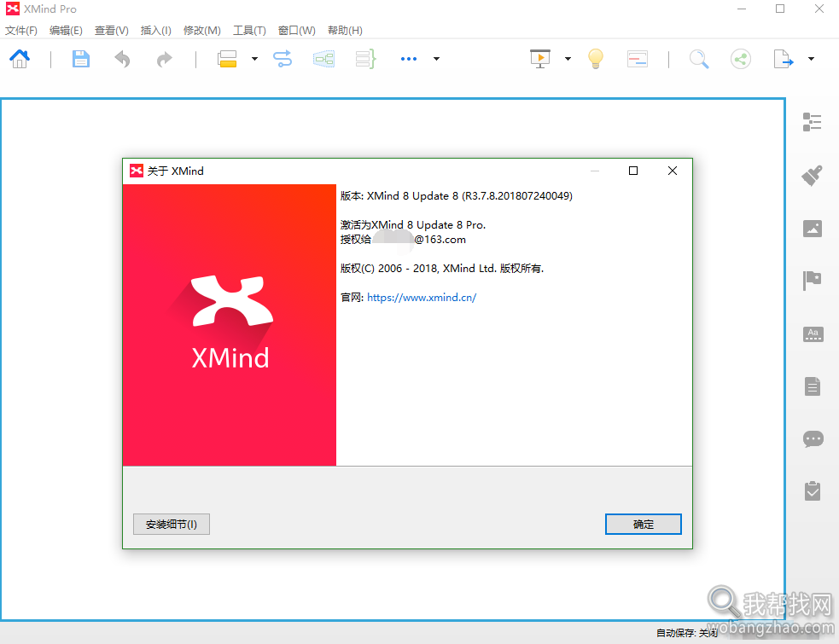This screenshot has width=839, height=644.
Task: Open Gantt chart view icon
Action: click(x=638, y=59)
